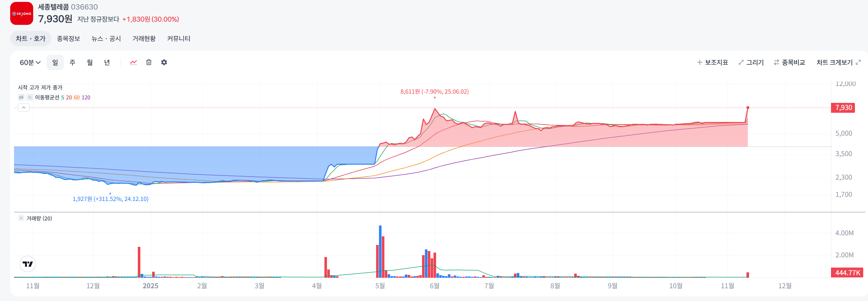Viewport: 868px width, 301px height.
Task: Select the line chart type icon
Action: click(133, 62)
